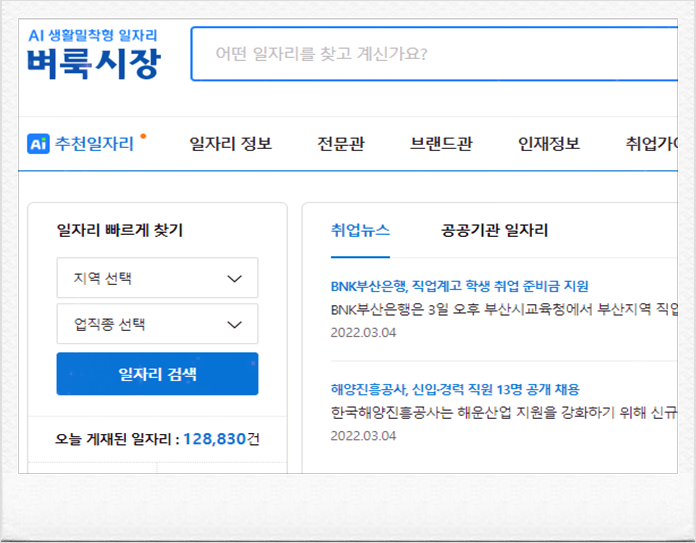Click the AI 생활밀착형 일자리 tagline
Screen dimensions: 696x543
[x=93, y=35]
